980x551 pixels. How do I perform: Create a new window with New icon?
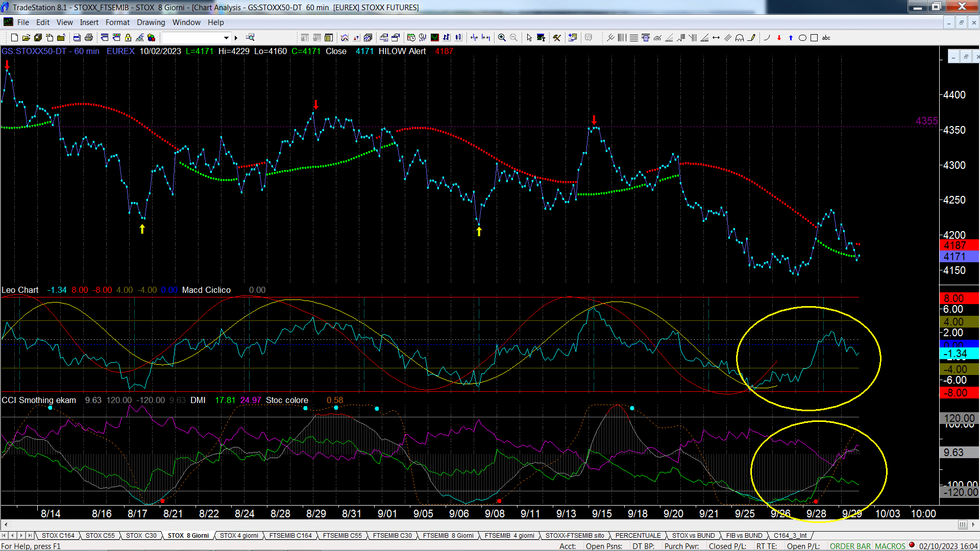pos(14,38)
